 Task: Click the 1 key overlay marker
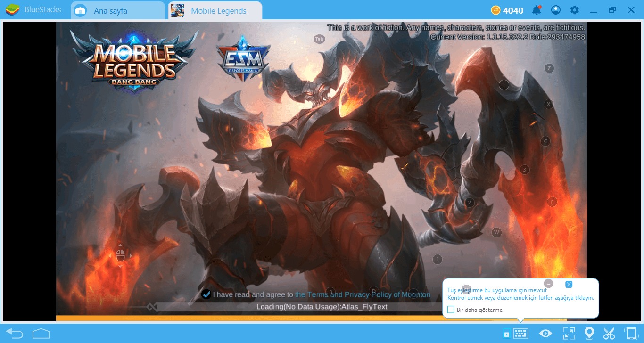click(x=438, y=259)
